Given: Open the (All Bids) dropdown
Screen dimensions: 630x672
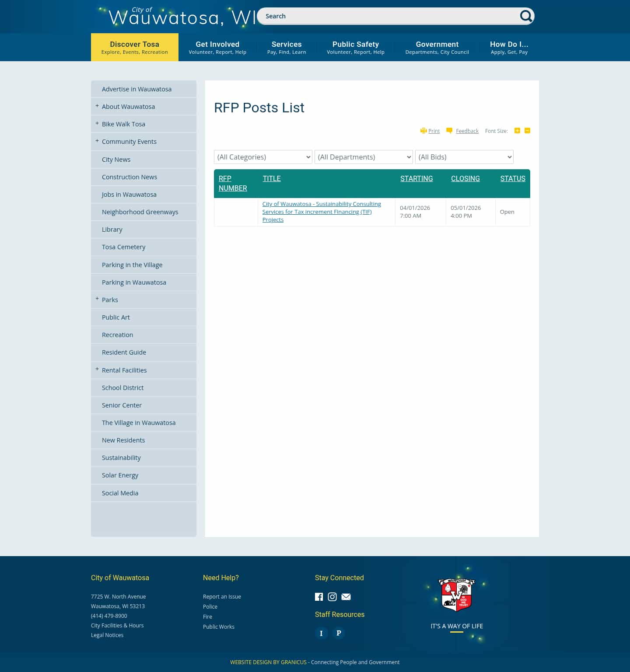Looking at the screenshot, I should (x=464, y=157).
